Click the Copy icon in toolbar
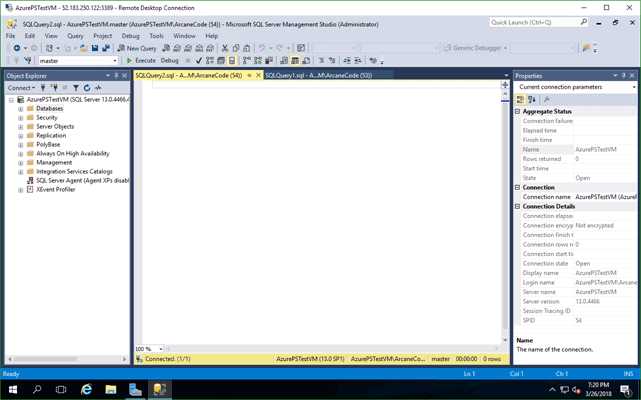641x400 pixels. point(236,48)
